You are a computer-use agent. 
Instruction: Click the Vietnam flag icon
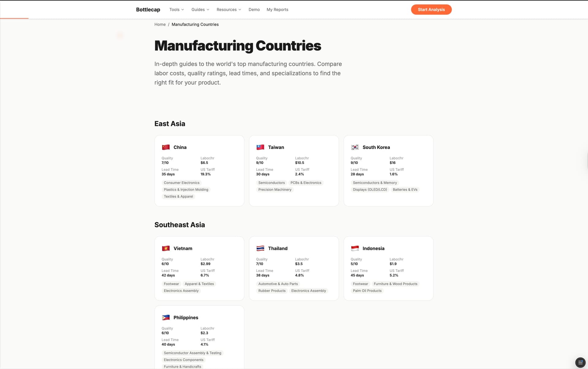166,248
